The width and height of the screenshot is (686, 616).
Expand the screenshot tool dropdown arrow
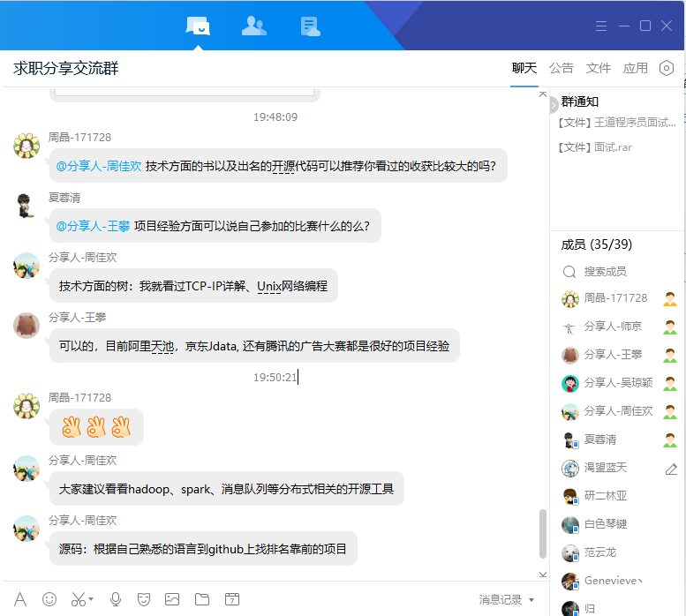91,600
